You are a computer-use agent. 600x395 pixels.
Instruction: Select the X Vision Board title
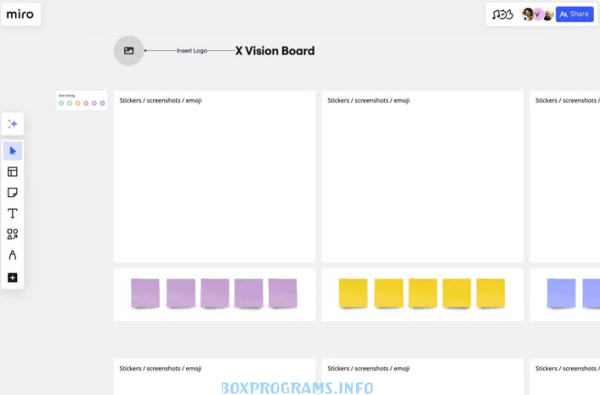pyautogui.click(x=275, y=51)
